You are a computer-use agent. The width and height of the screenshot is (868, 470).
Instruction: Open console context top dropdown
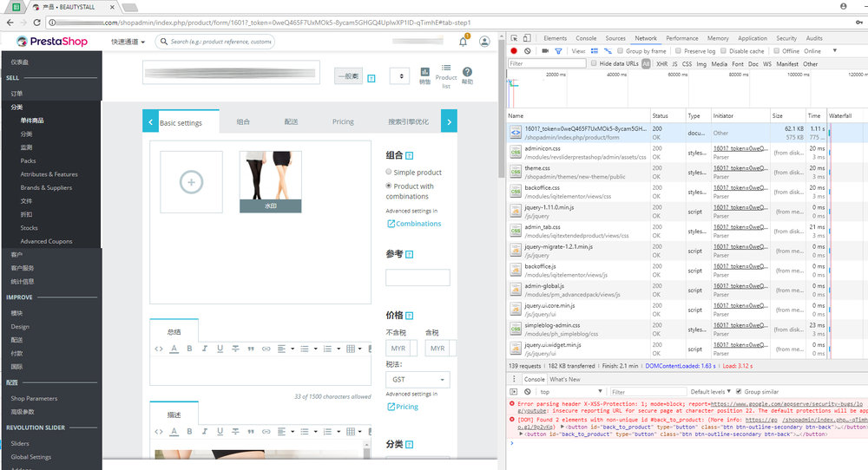(x=570, y=391)
